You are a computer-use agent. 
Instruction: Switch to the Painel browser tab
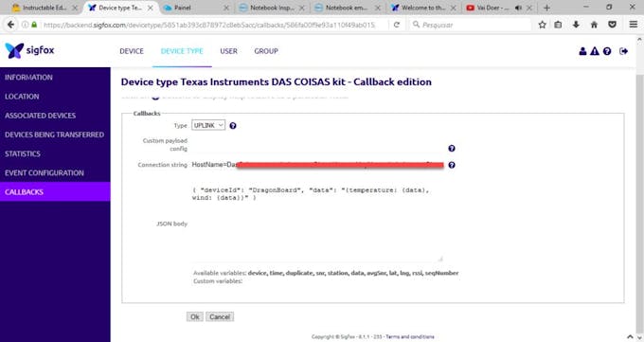point(195,8)
